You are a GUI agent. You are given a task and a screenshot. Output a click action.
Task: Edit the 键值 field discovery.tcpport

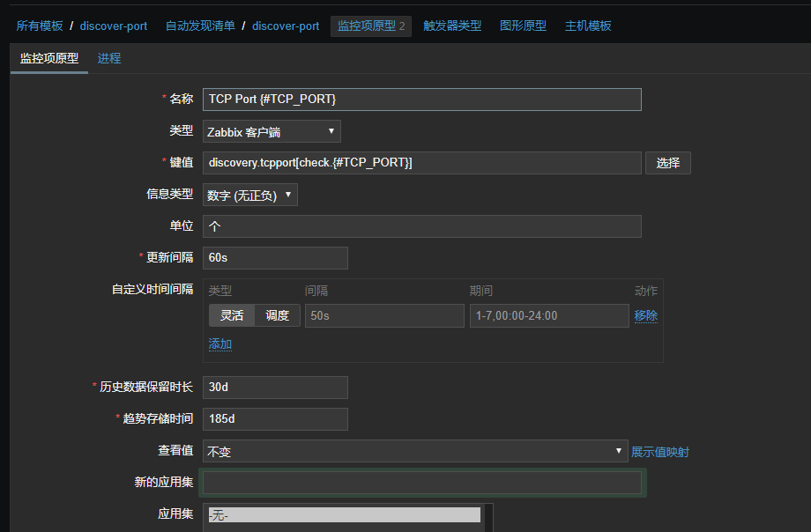(422, 163)
